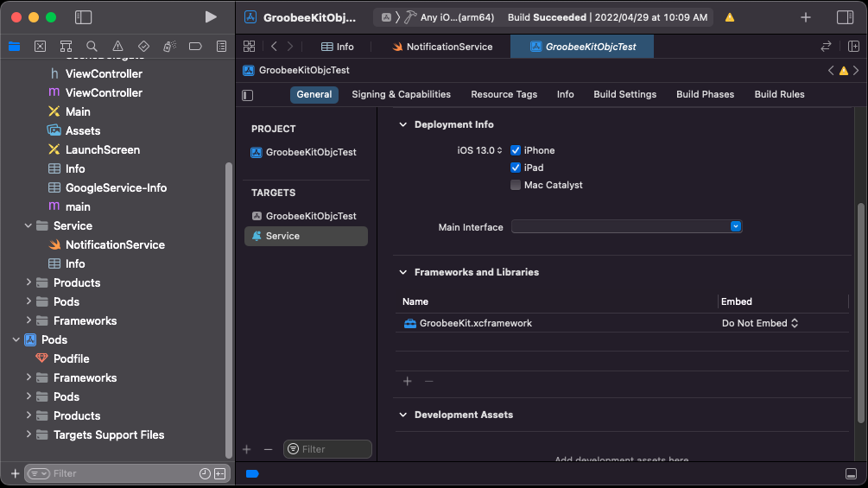The height and width of the screenshot is (488, 868).
Task: Switch to the Resource Tags tab
Action: point(504,95)
